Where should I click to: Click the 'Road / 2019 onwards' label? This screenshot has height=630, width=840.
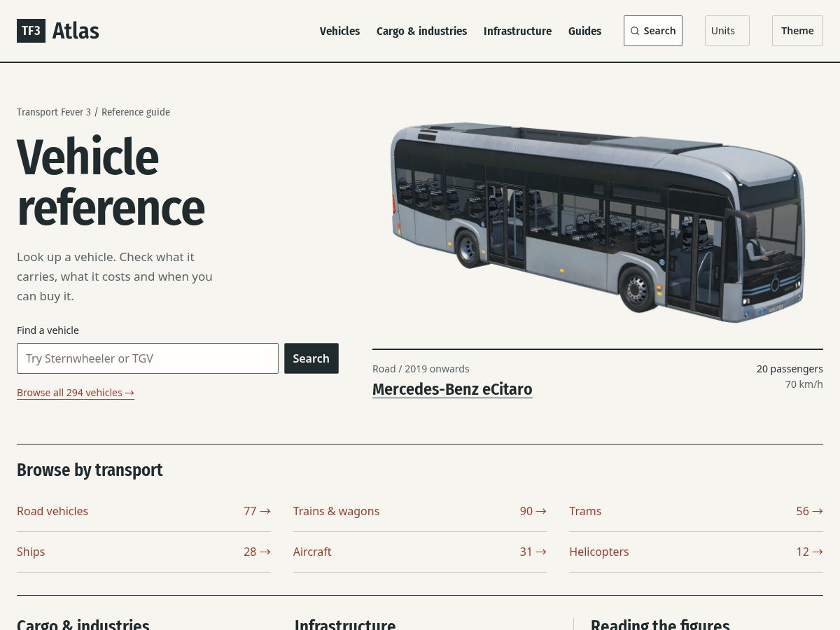421,369
